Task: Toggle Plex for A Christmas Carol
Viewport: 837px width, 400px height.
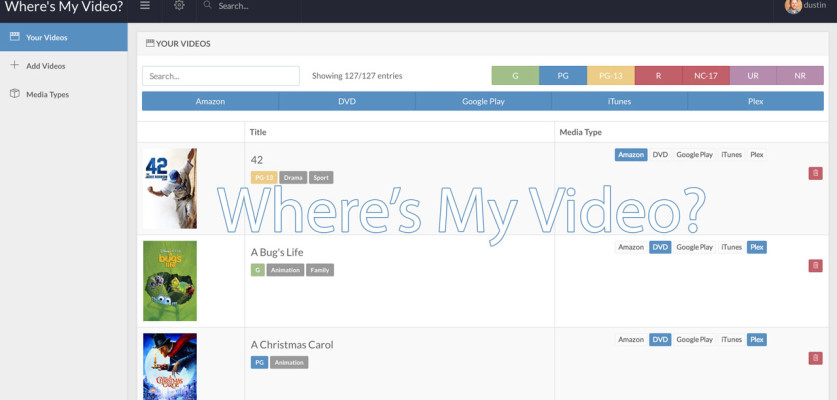Action: (x=757, y=339)
